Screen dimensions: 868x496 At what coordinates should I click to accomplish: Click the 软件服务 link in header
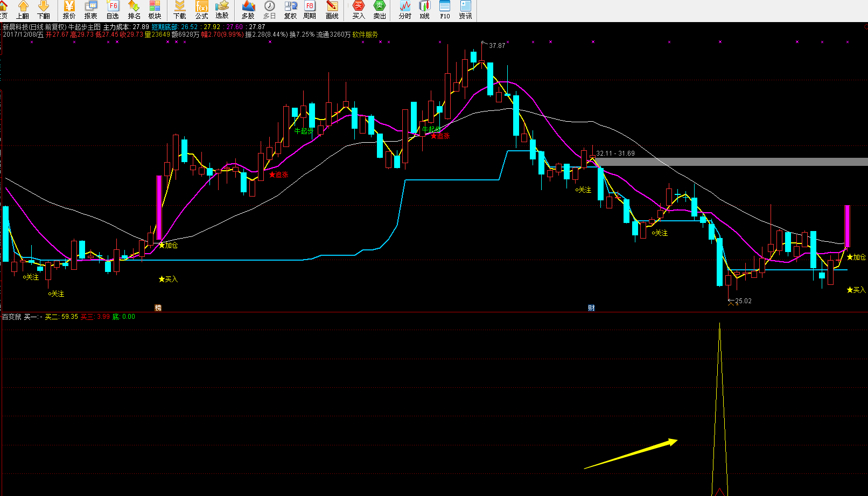click(365, 34)
